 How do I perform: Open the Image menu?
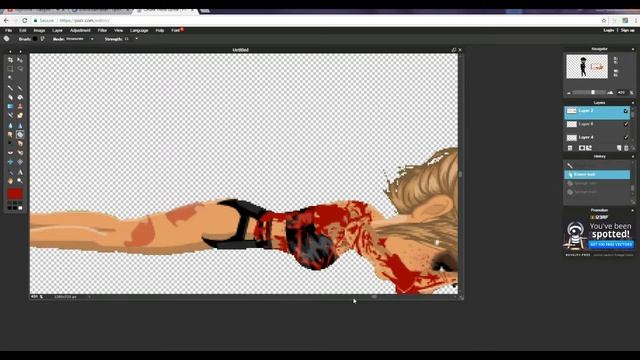[39, 31]
